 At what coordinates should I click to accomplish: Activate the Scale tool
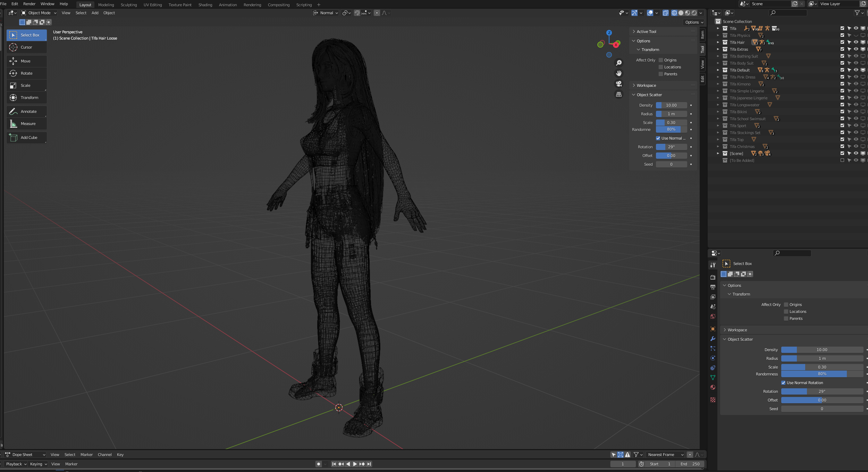[x=26, y=85]
